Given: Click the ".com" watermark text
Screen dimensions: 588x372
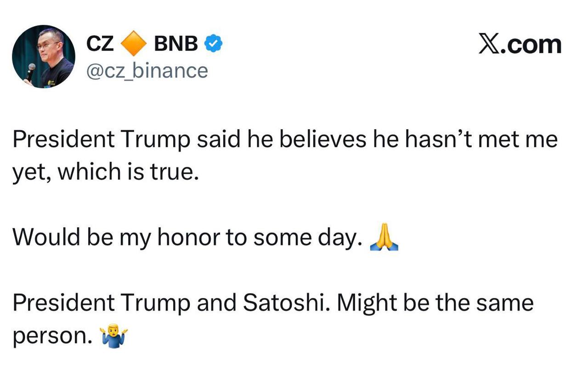Looking at the screenshot, I should [533, 45].
